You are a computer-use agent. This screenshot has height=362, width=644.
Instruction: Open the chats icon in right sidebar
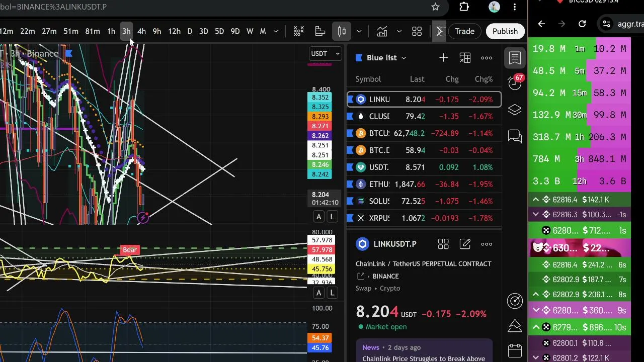[x=515, y=136]
